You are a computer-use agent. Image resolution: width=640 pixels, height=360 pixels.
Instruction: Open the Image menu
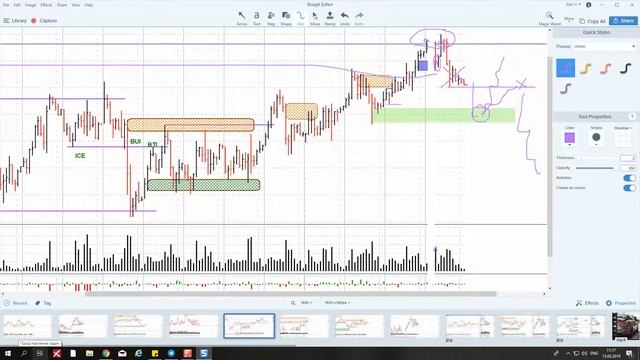(x=30, y=5)
